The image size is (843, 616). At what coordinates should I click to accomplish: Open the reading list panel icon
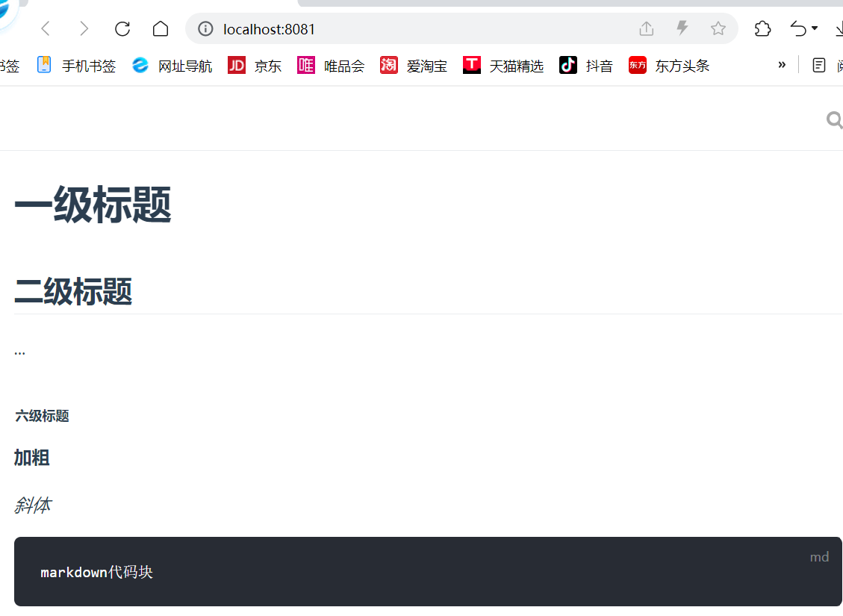click(818, 65)
